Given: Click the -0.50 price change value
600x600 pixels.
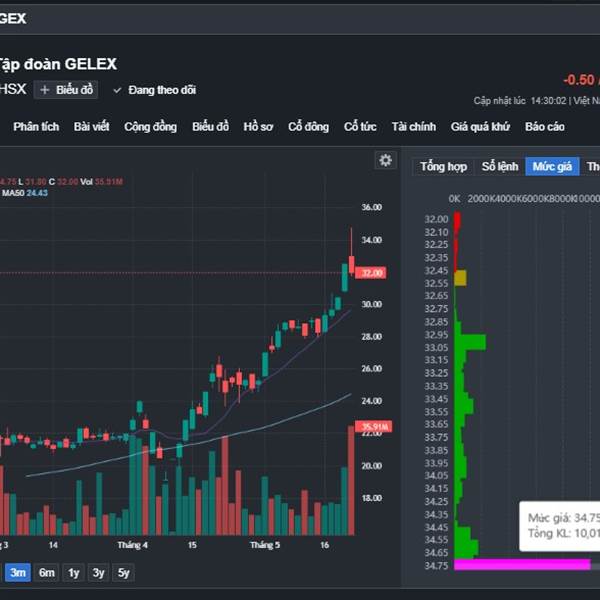Looking at the screenshot, I should tap(579, 80).
